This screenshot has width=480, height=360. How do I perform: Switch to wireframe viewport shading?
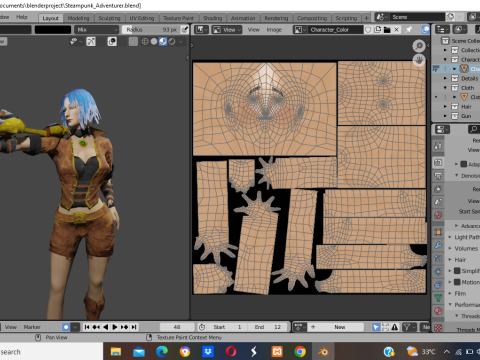point(145,41)
